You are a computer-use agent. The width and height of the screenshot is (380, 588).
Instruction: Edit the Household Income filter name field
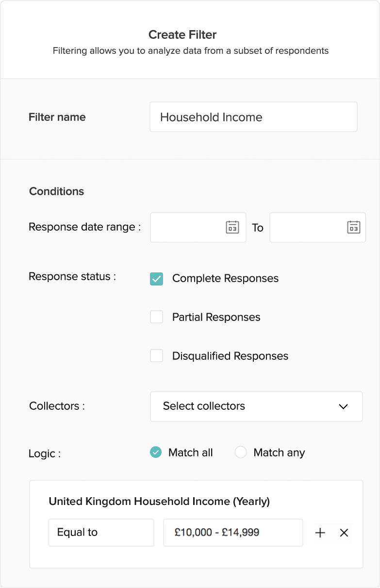253,117
